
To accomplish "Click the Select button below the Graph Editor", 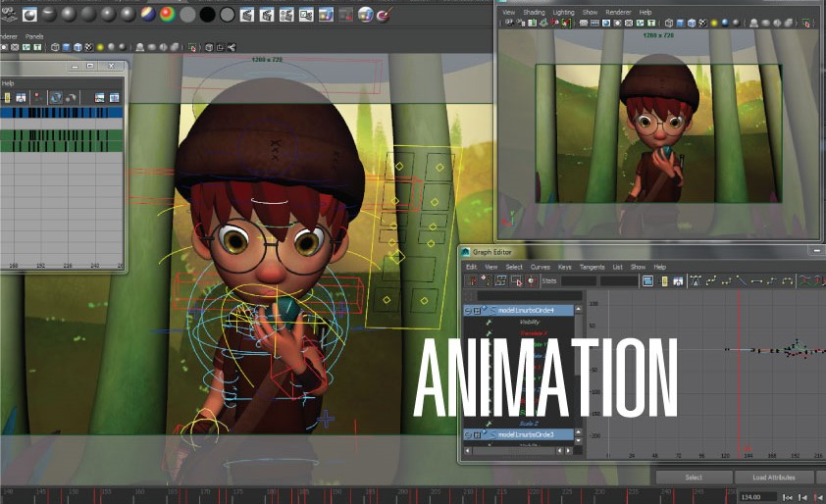I will point(694,478).
